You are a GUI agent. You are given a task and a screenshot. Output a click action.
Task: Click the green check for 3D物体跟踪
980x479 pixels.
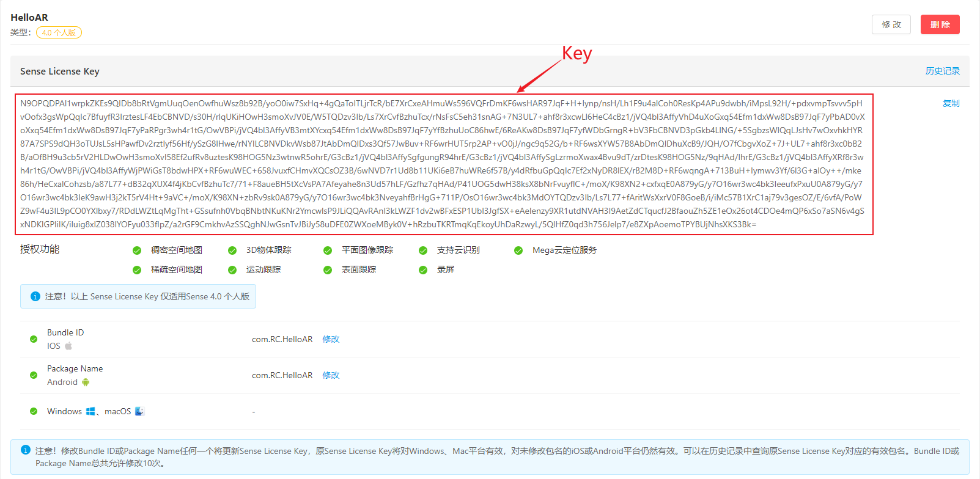point(232,250)
